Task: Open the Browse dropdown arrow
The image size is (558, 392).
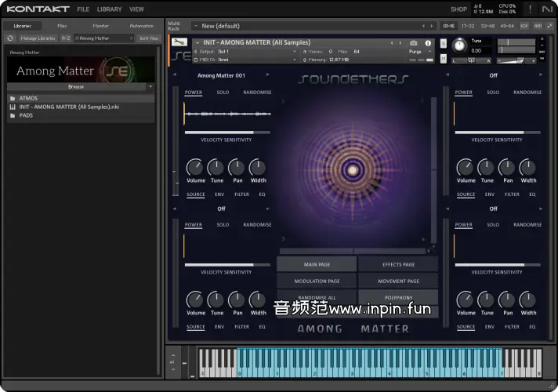Action: click(149, 87)
